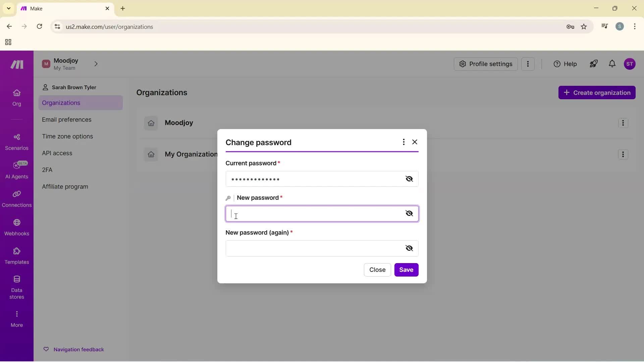The height and width of the screenshot is (362, 644).
Task: Show the current password text
Action: [x=410, y=179]
